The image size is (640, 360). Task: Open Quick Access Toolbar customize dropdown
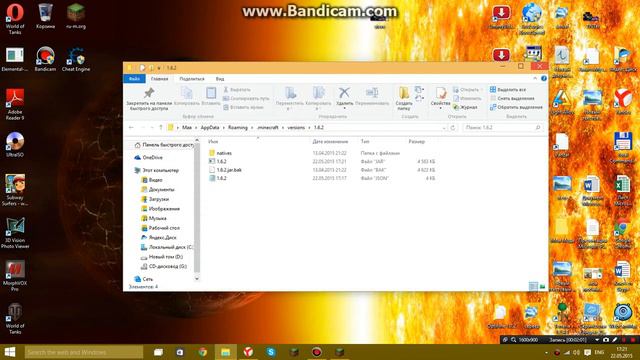pyautogui.click(x=159, y=68)
